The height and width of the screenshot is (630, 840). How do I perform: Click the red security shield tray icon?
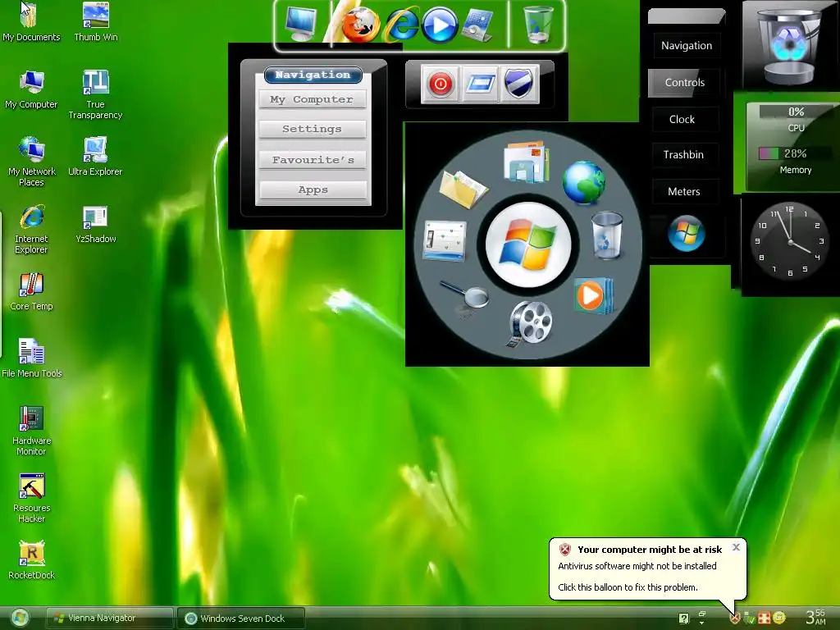(735, 619)
